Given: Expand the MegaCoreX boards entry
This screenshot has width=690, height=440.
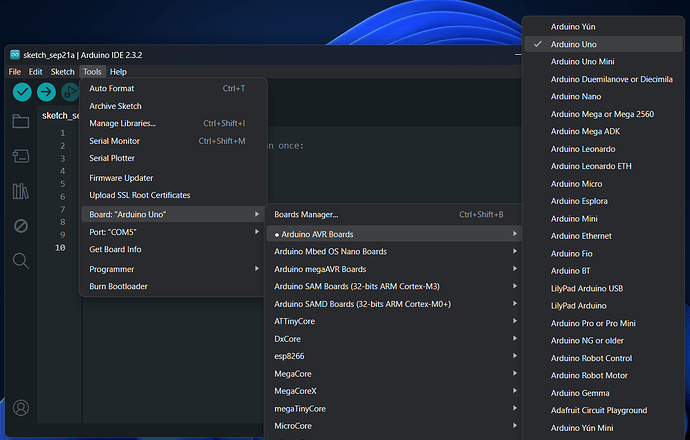Looking at the screenshot, I should [x=394, y=391].
